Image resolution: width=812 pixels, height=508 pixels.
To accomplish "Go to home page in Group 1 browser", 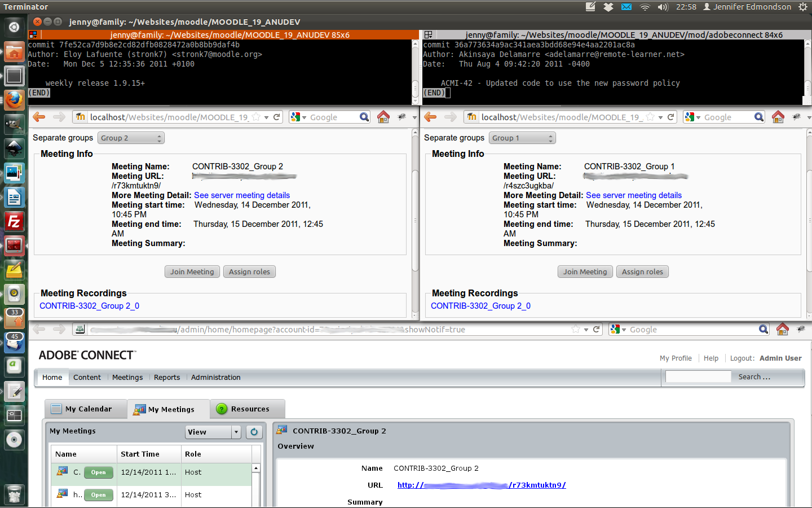I will point(778,117).
